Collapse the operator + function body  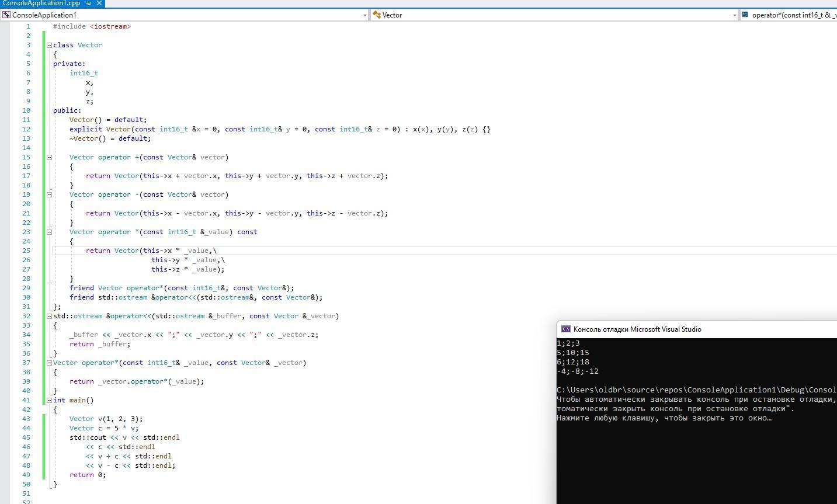coord(49,157)
